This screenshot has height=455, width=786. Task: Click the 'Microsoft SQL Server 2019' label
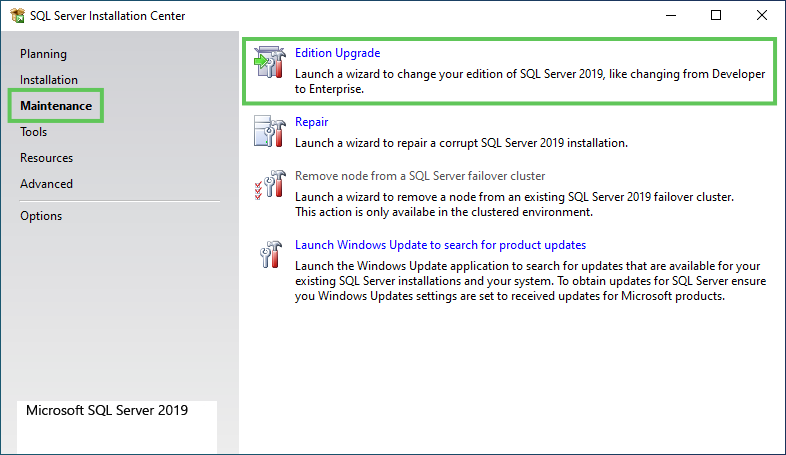click(107, 410)
